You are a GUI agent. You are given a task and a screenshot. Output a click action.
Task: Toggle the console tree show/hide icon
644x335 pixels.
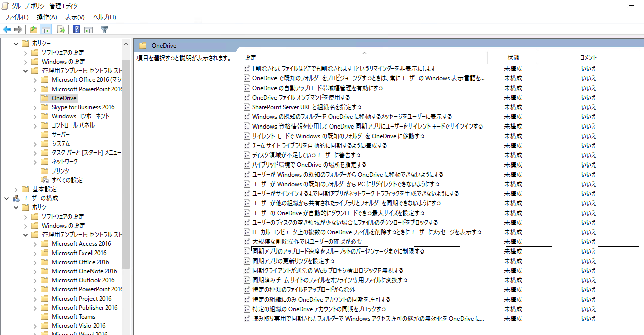pyautogui.click(x=45, y=29)
